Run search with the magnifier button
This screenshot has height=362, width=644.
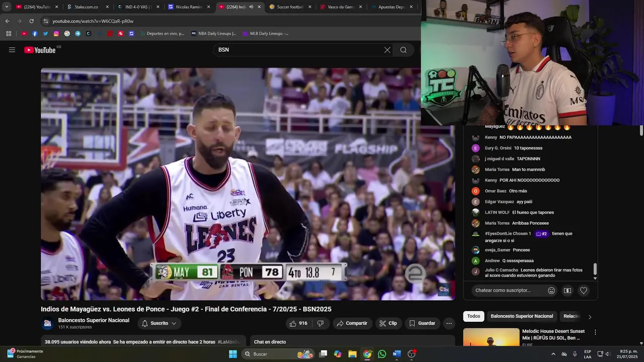(x=404, y=50)
